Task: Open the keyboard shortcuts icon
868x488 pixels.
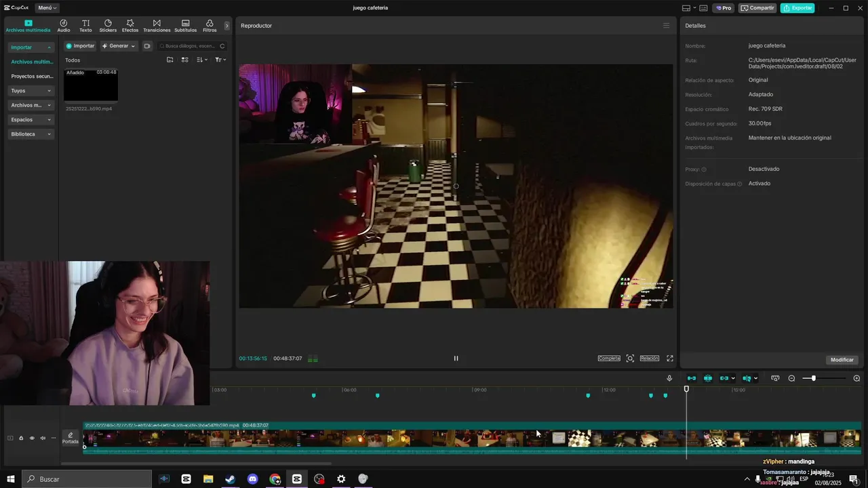Action: (704, 8)
